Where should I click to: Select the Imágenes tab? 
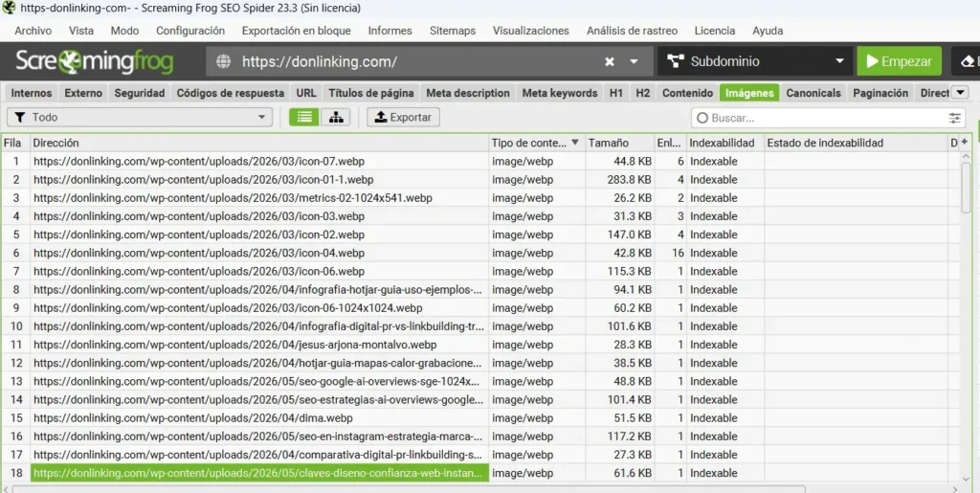pos(749,93)
